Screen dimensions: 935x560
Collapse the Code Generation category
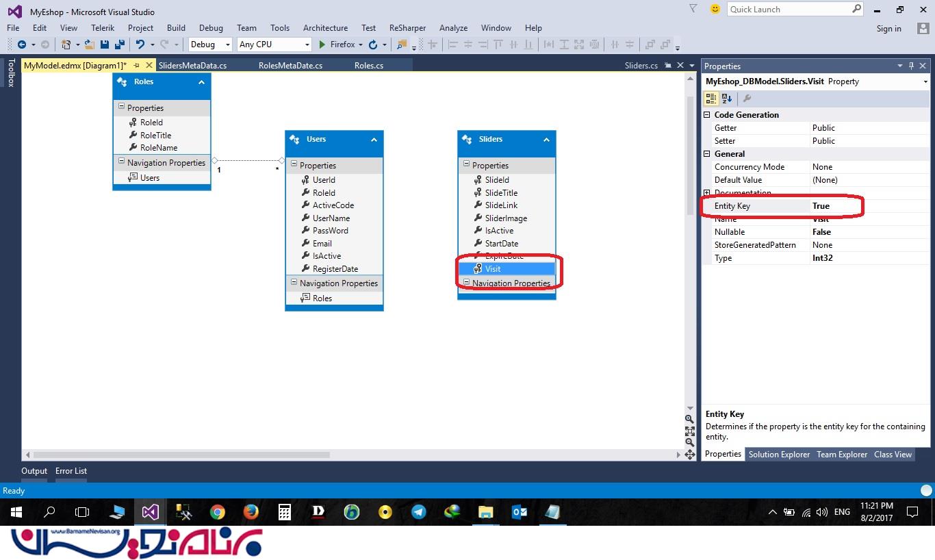(708, 115)
